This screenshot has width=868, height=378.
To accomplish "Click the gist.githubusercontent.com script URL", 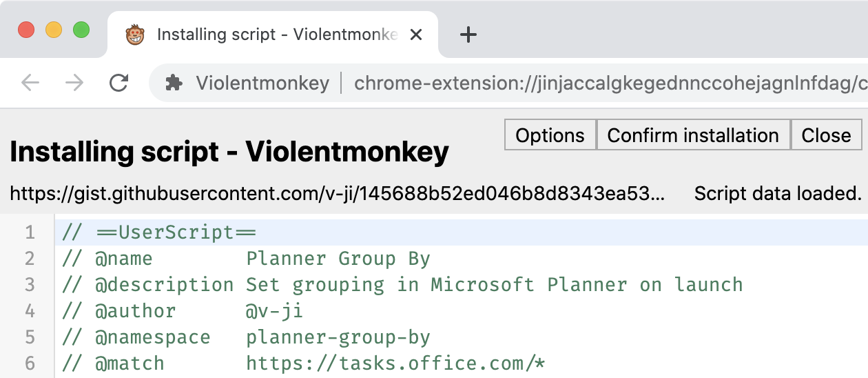I will point(338,194).
